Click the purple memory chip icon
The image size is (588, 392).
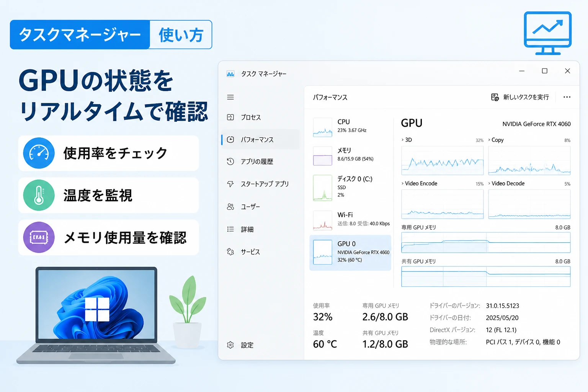(39, 237)
